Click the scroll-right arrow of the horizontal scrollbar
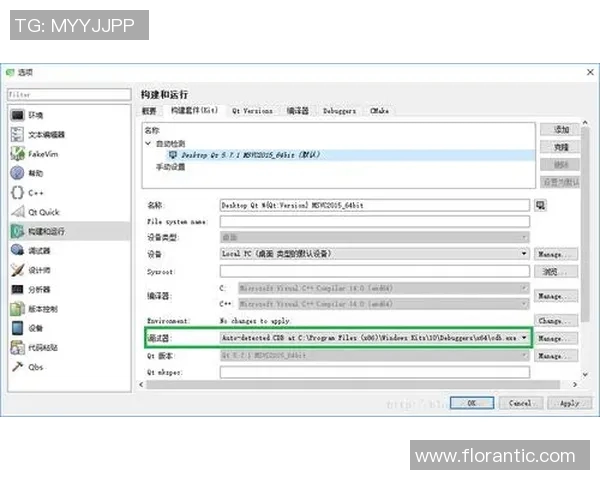This screenshot has width=600, height=480. click(575, 385)
